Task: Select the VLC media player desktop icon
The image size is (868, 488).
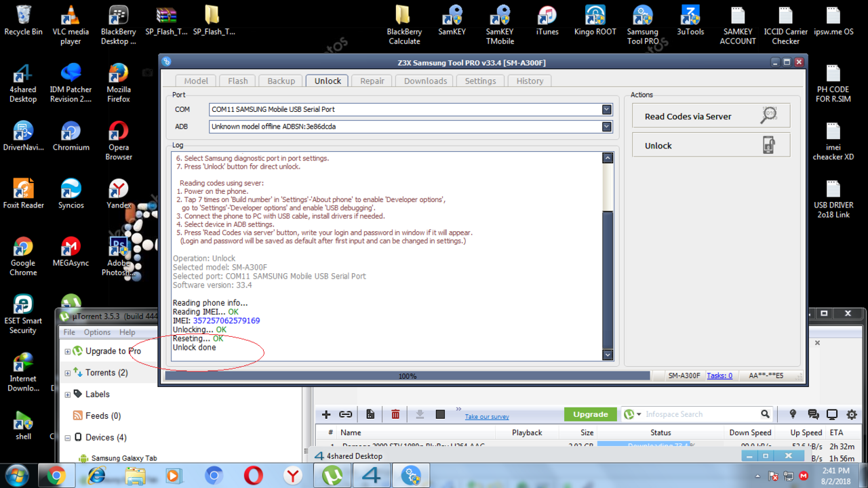Action: [x=71, y=25]
